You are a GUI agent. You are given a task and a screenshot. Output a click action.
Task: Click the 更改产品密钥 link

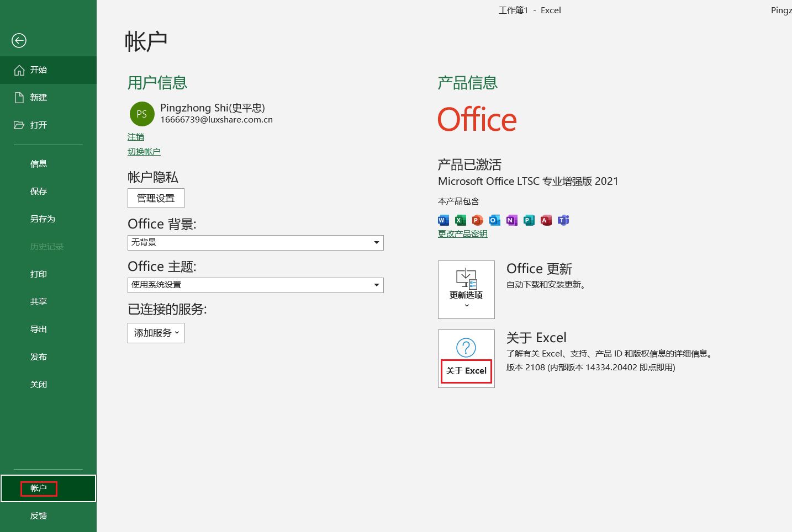[x=463, y=234]
